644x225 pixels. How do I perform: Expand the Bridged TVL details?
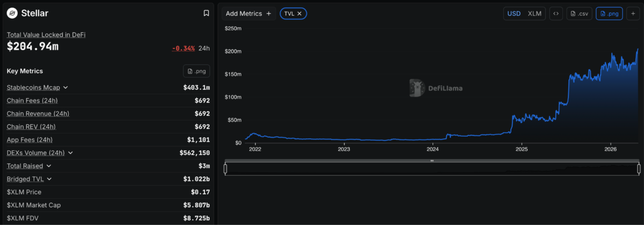pos(49,179)
